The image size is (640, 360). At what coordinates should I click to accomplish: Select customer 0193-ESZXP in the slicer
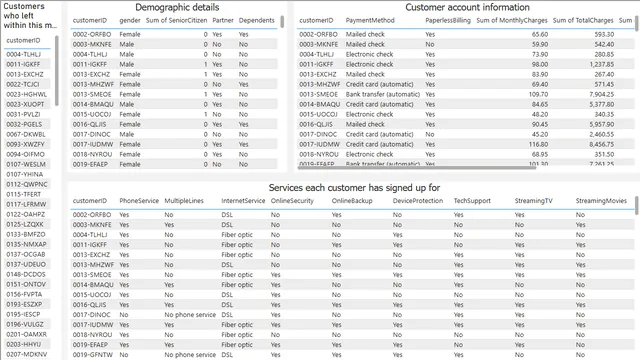27,304
